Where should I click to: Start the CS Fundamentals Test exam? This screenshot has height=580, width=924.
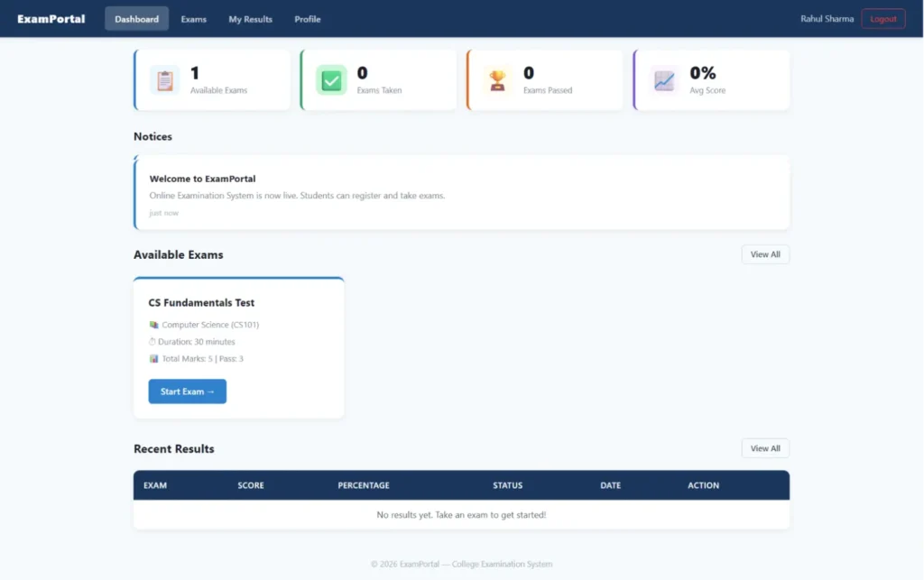[x=187, y=391]
